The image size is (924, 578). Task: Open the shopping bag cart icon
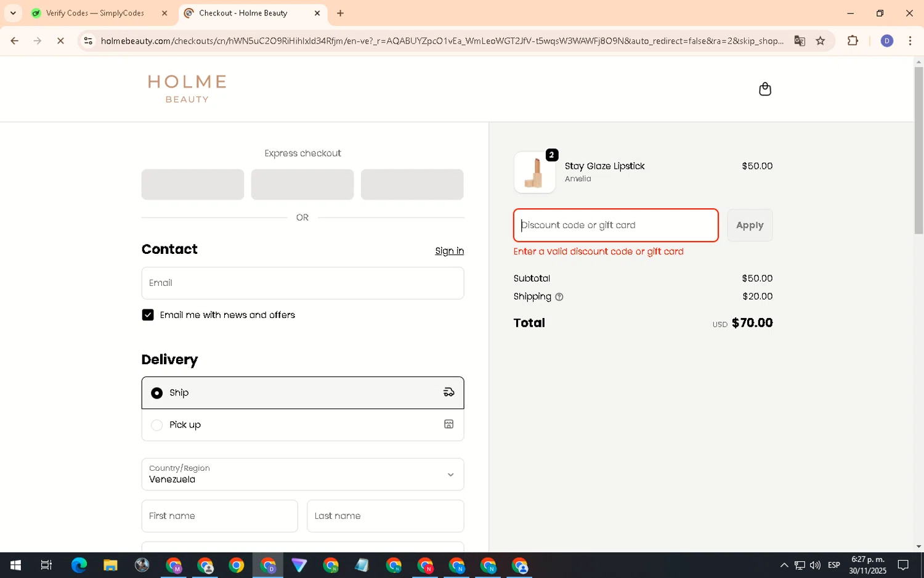pos(764,89)
